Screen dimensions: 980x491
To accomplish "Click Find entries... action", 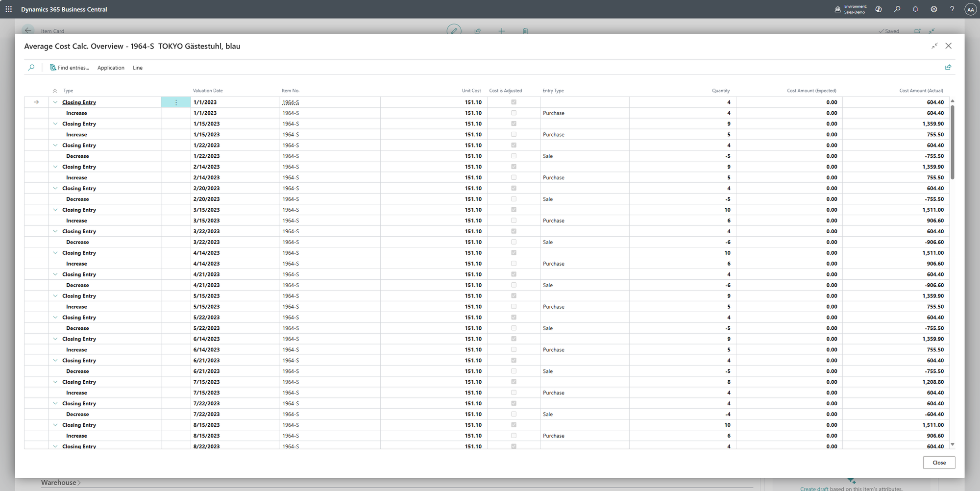I will point(70,68).
